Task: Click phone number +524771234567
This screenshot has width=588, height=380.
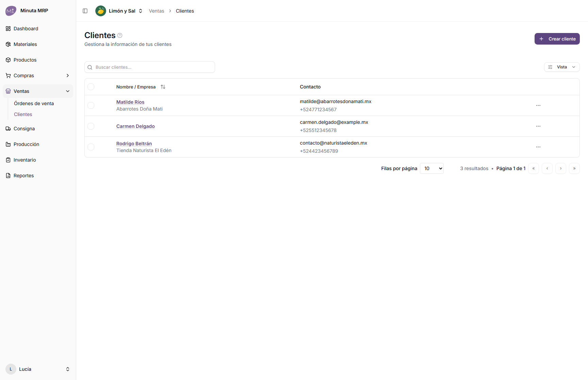Action: pos(318,110)
